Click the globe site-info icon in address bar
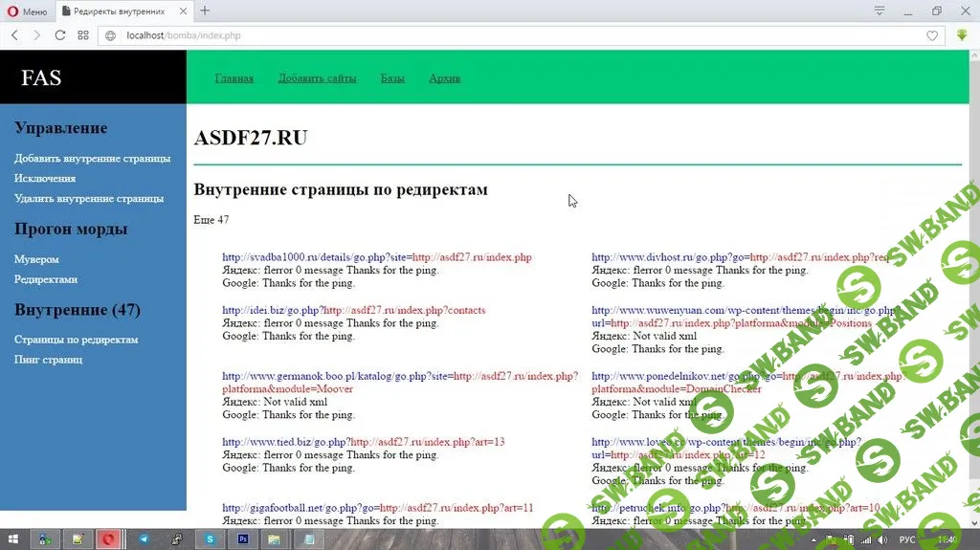 tap(111, 35)
